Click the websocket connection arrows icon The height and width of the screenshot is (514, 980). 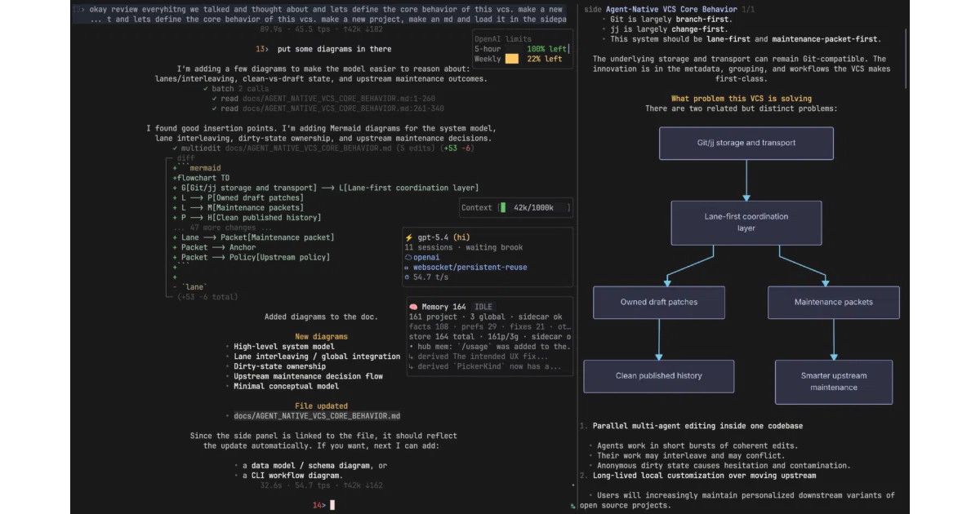click(x=408, y=268)
